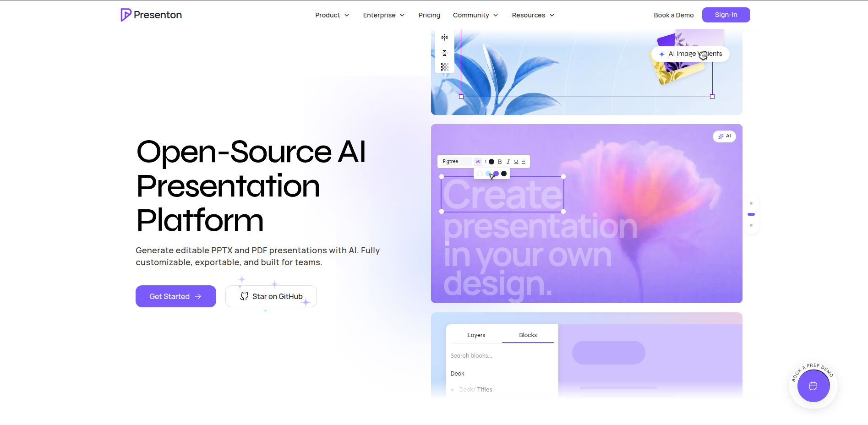868x425 pixels.
Task: Click the Book a Demo link
Action: (x=673, y=15)
